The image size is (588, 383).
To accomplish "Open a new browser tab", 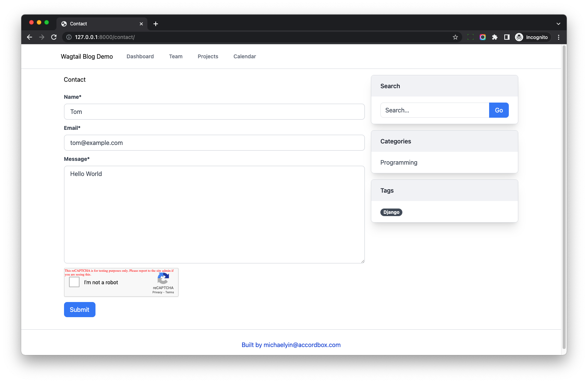I will click(156, 24).
